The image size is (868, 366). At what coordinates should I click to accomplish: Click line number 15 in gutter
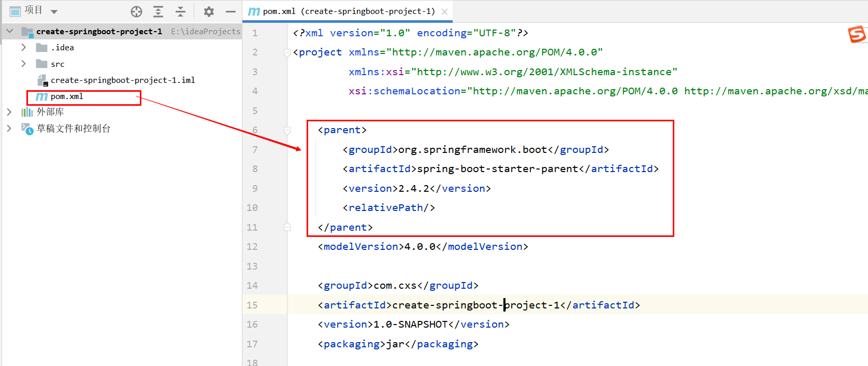252,305
